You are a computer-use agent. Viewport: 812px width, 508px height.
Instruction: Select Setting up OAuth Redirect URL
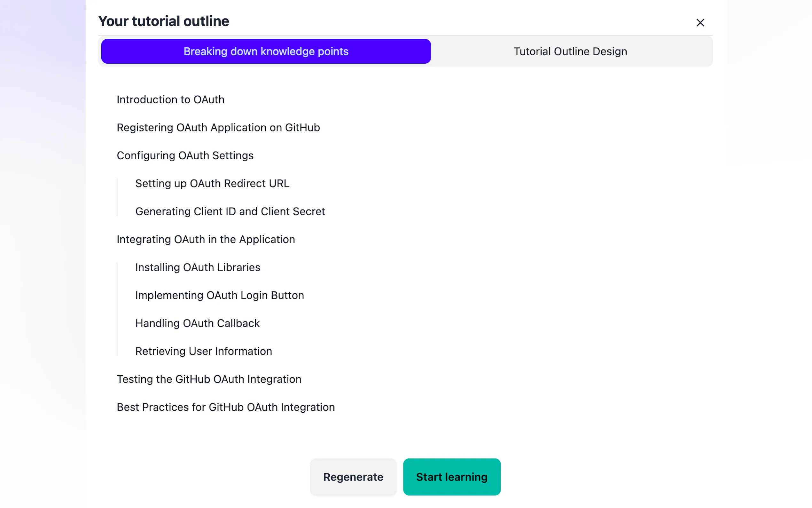pyautogui.click(x=212, y=183)
